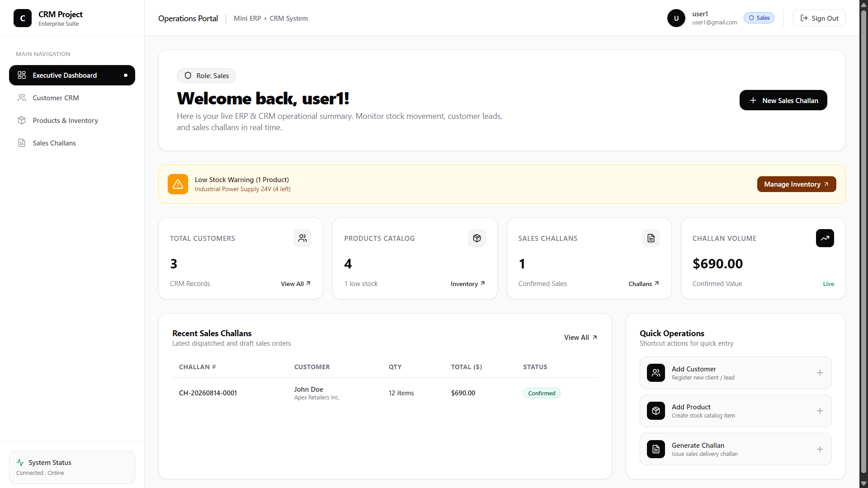
Task: Click the Add Product box icon
Action: pyautogui.click(x=656, y=411)
